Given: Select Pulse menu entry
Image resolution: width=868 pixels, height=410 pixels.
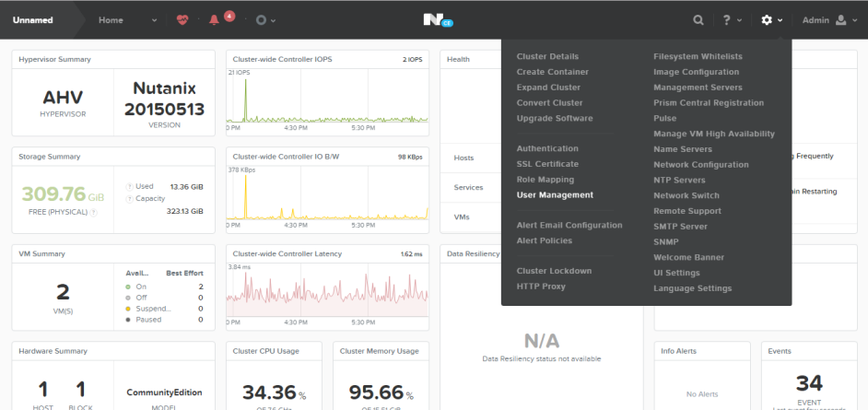Looking at the screenshot, I should 665,119.
